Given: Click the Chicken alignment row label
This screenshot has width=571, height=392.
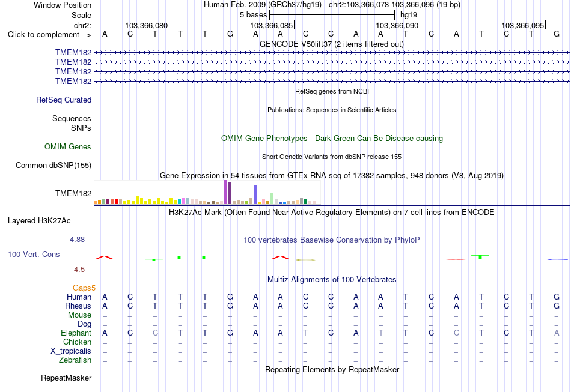Looking at the screenshot, I should tap(77, 342).
